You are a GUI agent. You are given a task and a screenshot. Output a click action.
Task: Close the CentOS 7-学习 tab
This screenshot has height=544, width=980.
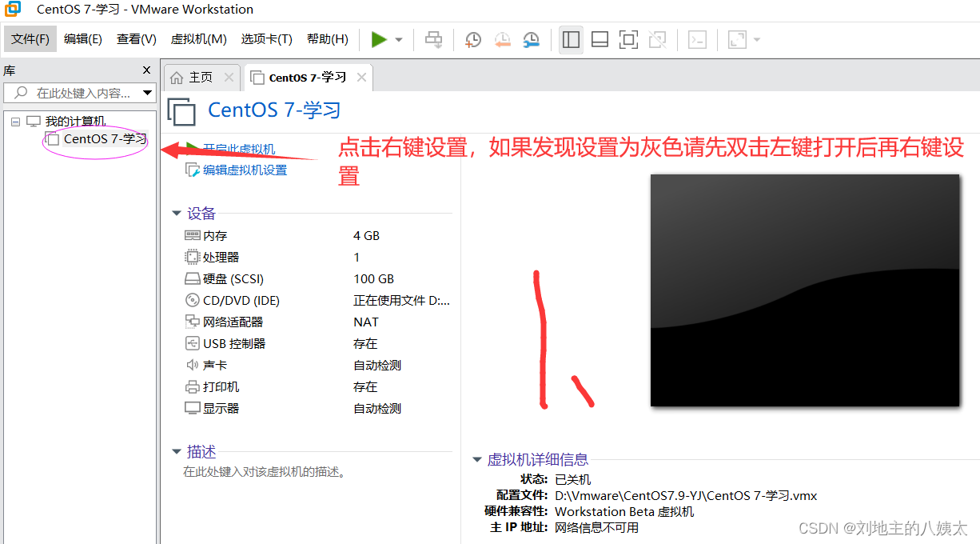(x=361, y=78)
